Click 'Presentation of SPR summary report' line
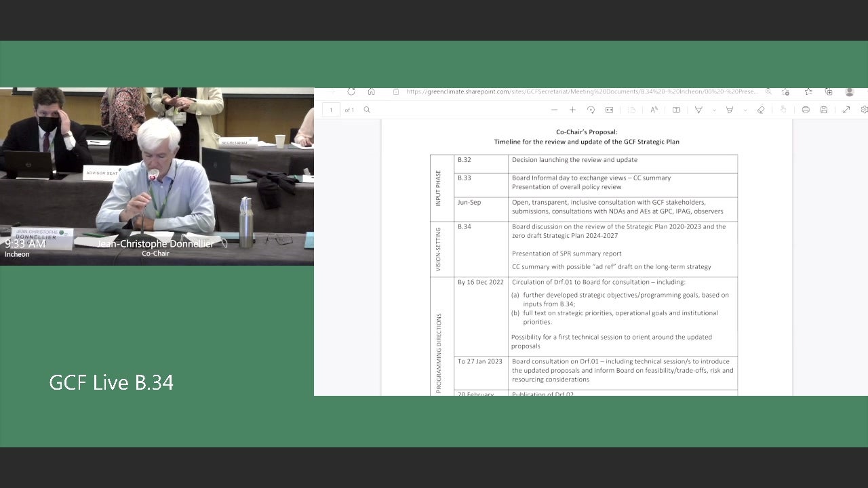This screenshot has width=868, height=488. (566, 253)
